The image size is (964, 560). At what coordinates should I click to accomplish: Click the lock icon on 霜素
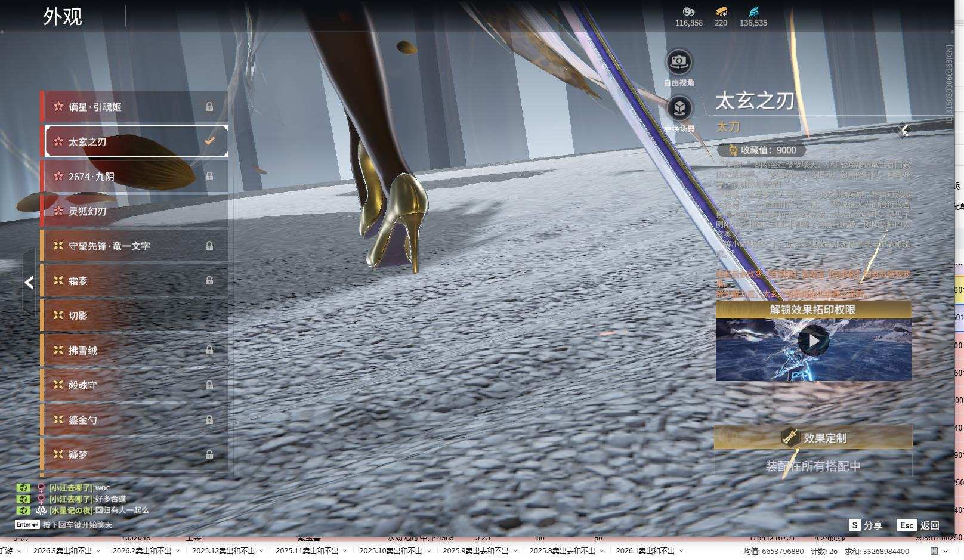pyautogui.click(x=209, y=280)
